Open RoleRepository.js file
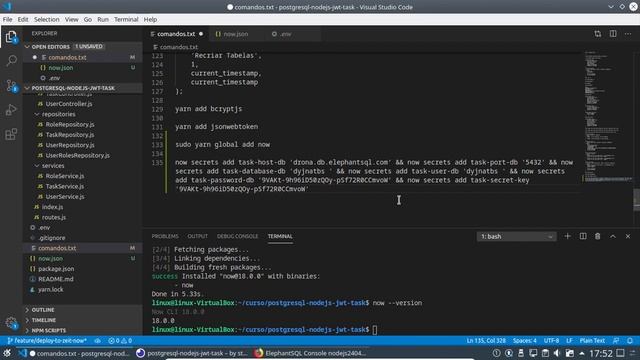The height and width of the screenshot is (360, 640). point(70,124)
